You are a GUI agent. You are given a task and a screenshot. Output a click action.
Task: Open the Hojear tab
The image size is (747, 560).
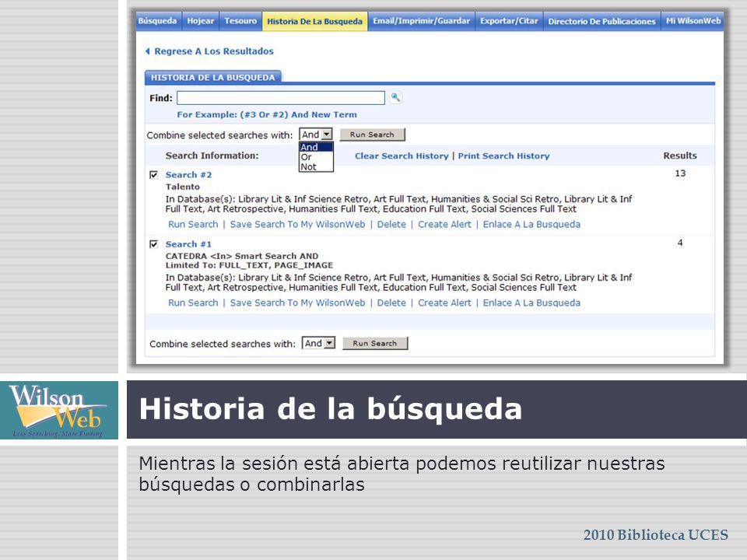pyautogui.click(x=201, y=21)
